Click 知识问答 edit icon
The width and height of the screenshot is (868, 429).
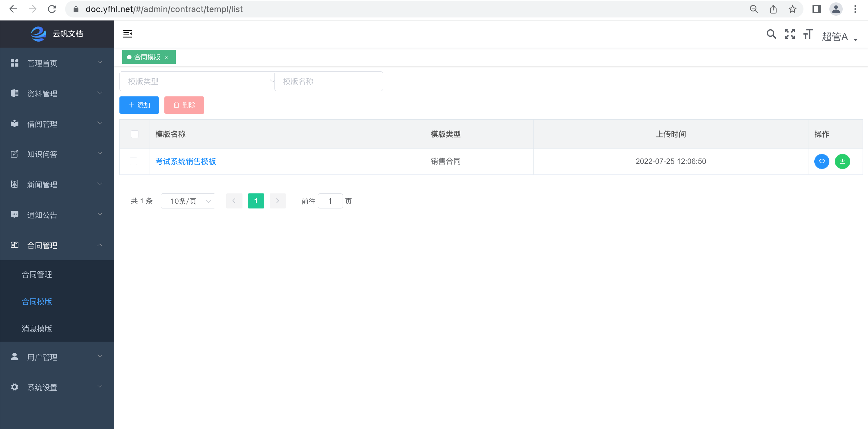click(x=14, y=154)
